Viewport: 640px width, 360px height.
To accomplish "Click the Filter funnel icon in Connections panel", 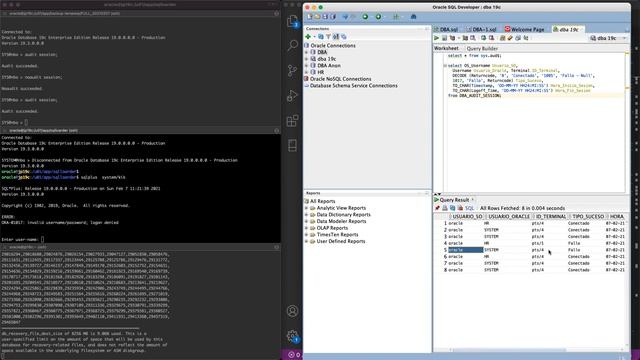I will 329,37.
